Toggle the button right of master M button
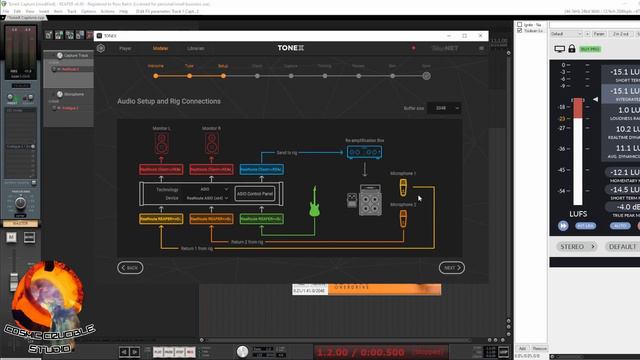Image resolution: width=640 pixels, height=360 pixels. coord(29,237)
